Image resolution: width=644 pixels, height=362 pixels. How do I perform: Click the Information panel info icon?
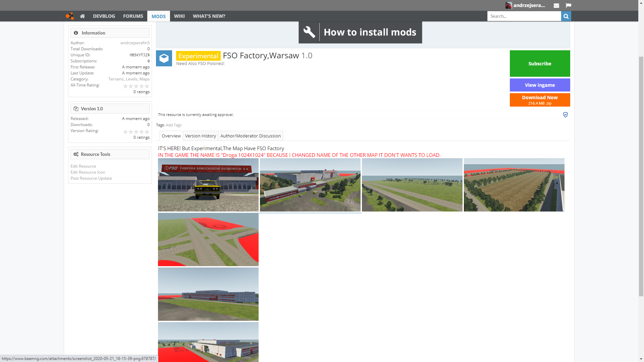click(x=76, y=33)
